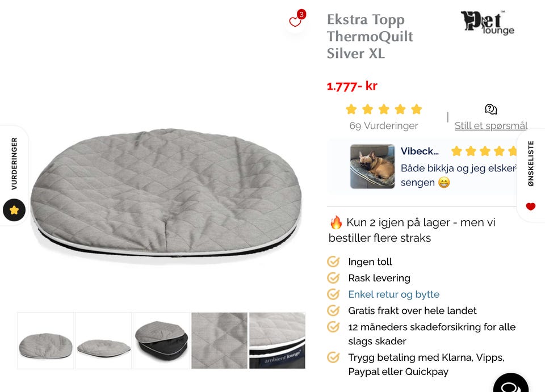The height and width of the screenshot is (392, 545).
Task: Open the Vurderinger side tab
Action: [x=14, y=163]
